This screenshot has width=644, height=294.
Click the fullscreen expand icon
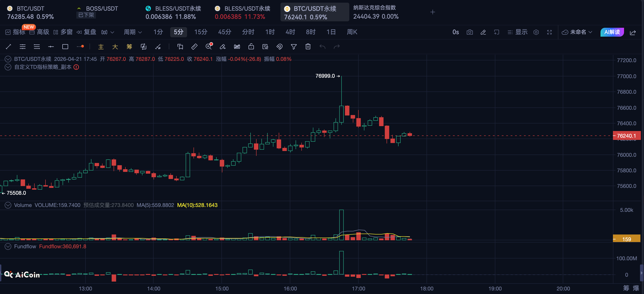pyautogui.click(x=549, y=32)
